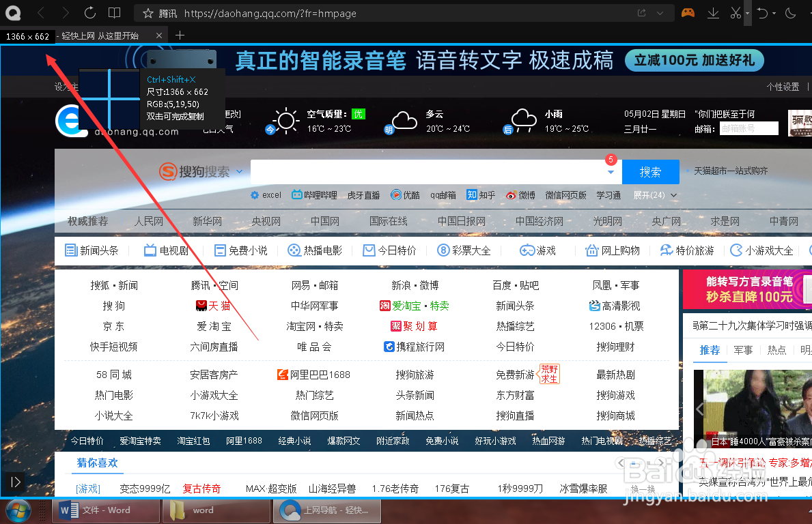Open 高清影视 link
This screenshot has height=524, width=812.
pyautogui.click(x=615, y=306)
